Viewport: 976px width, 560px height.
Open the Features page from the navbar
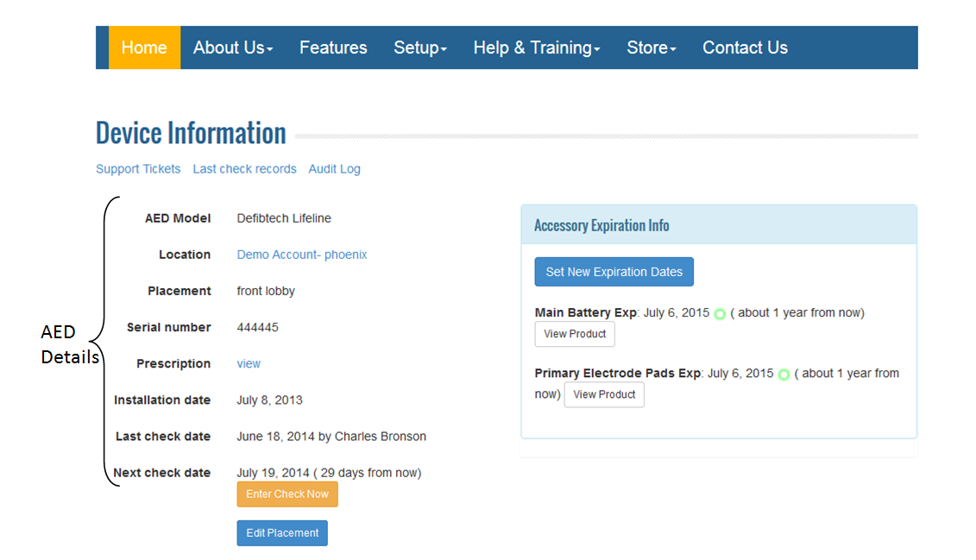point(333,47)
